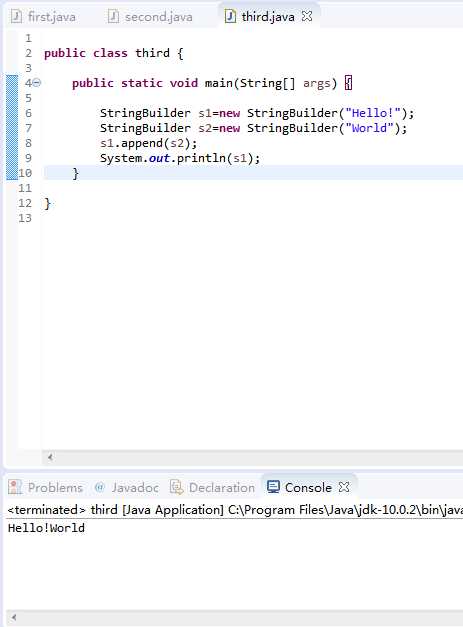Click the Declaration tab icon

(x=176, y=487)
